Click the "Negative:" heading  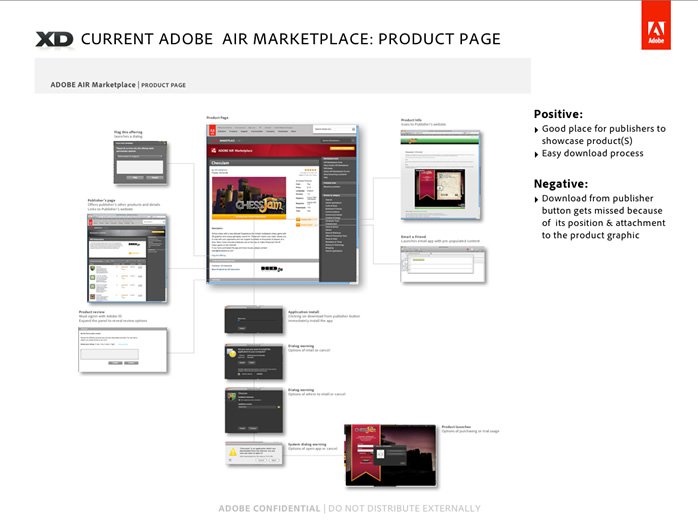tap(561, 184)
